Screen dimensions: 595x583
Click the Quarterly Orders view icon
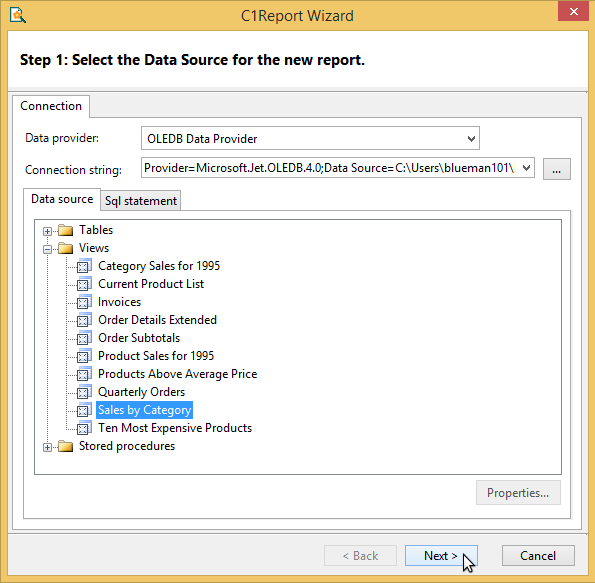click(x=84, y=392)
